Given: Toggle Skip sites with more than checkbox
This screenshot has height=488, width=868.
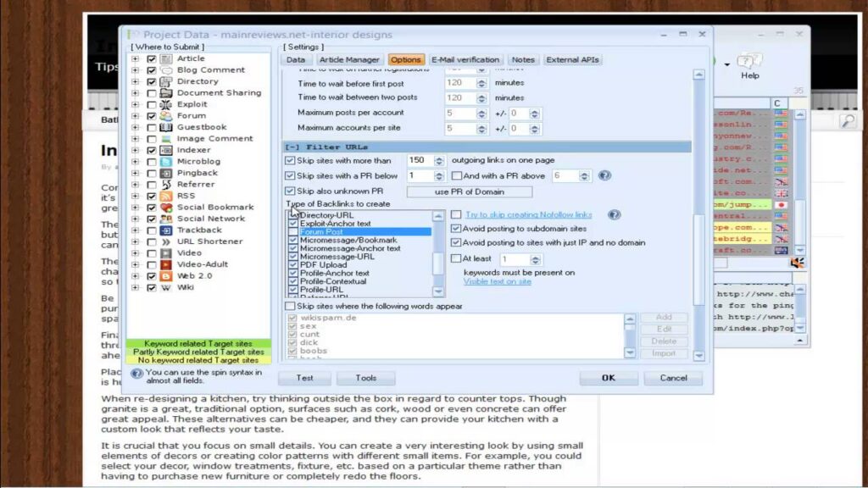Looking at the screenshot, I should (290, 160).
